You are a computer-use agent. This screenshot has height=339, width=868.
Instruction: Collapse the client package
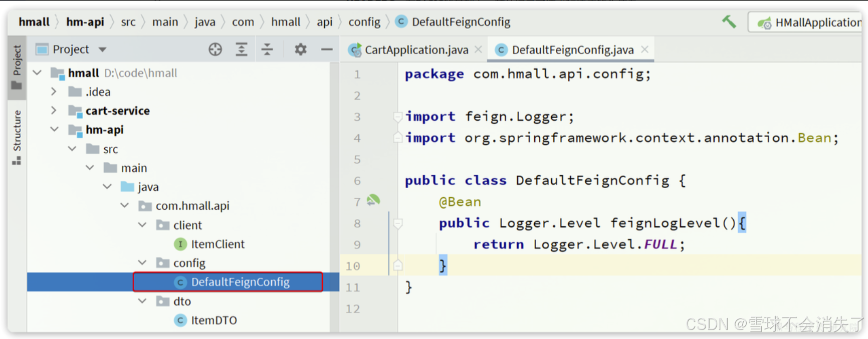coord(142,225)
